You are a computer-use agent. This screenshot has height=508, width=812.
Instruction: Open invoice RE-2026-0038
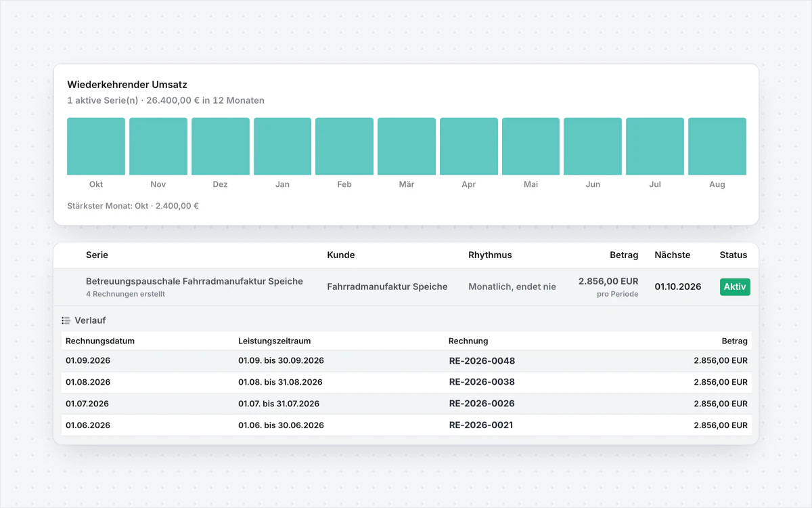click(482, 382)
